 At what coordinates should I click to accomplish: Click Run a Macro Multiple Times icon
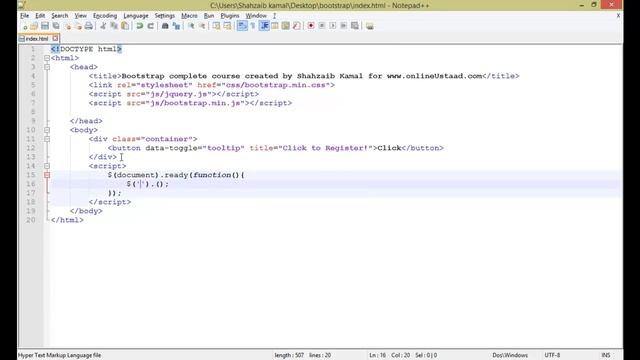[x=344, y=26]
